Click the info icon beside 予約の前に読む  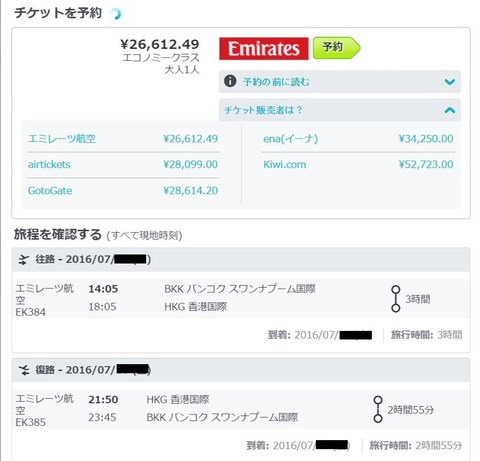tap(230, 81)
